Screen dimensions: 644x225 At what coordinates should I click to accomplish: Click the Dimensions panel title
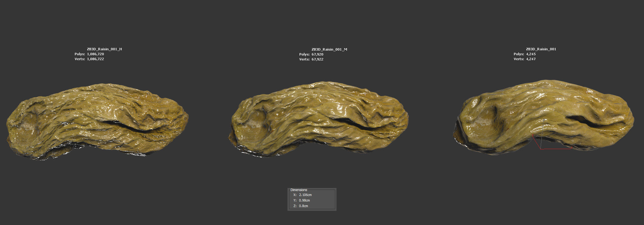point(299,190)
